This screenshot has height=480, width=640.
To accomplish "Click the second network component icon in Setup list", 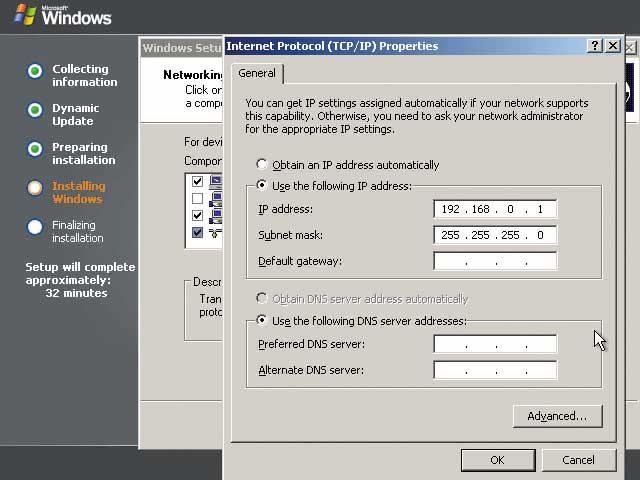I will [x=216, y=199].
